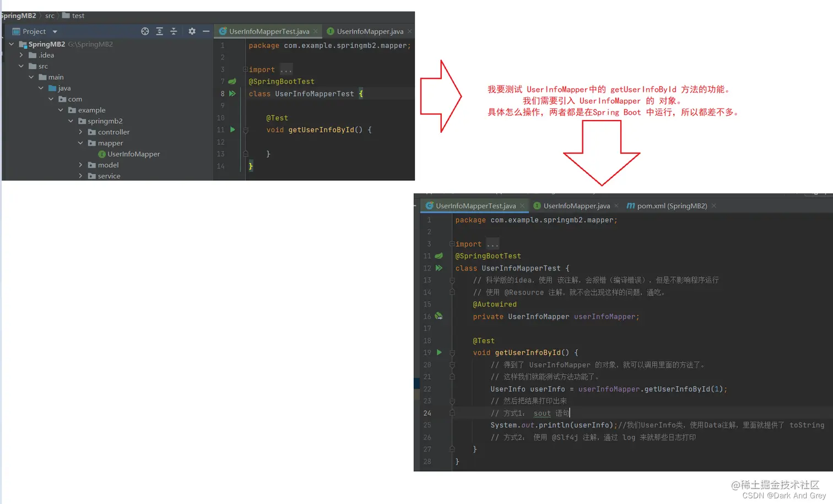Click @SpringBootTest annotation in upper editor
Screen dimensions: 833x504
tap(282, 82)
